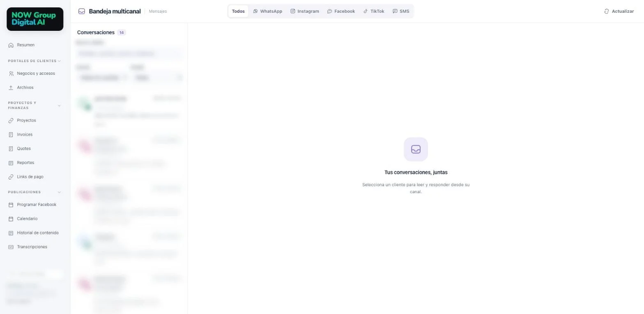Switch to the Facebook tab
The height and width of the screenshot is (314, 644).
tap(341, 12)
